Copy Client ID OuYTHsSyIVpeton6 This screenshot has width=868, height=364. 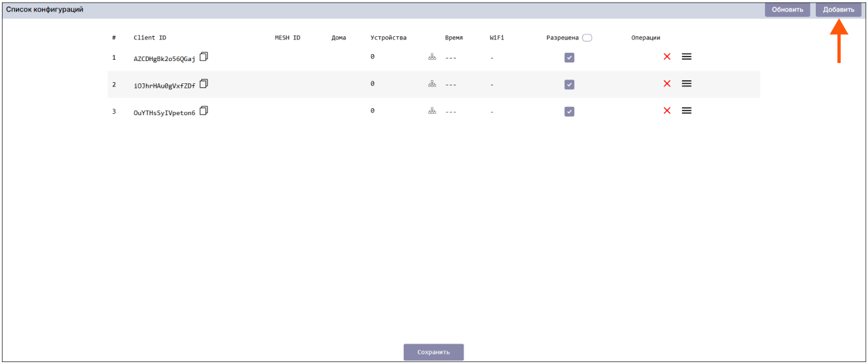tap(204, 111)
